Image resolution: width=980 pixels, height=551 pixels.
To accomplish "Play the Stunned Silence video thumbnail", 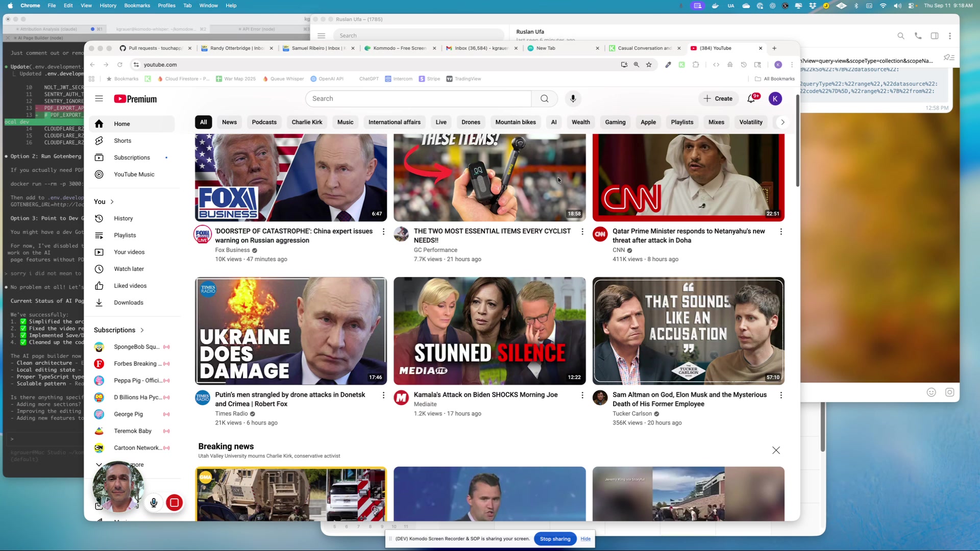I will [489, 331].
